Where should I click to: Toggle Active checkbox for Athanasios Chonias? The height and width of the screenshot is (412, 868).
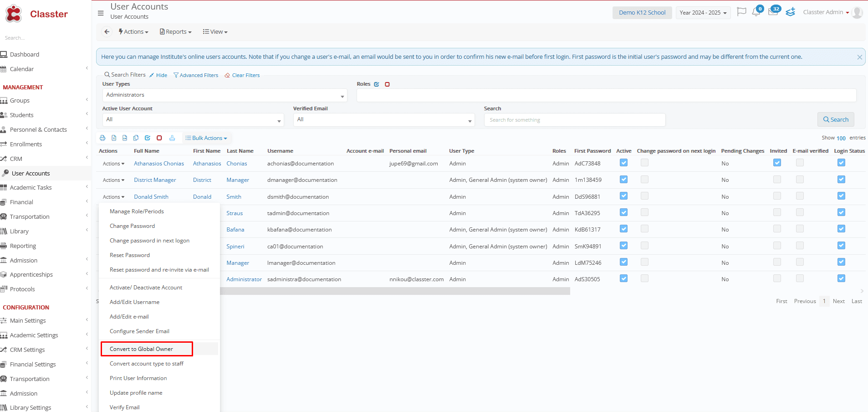[623, 163]
